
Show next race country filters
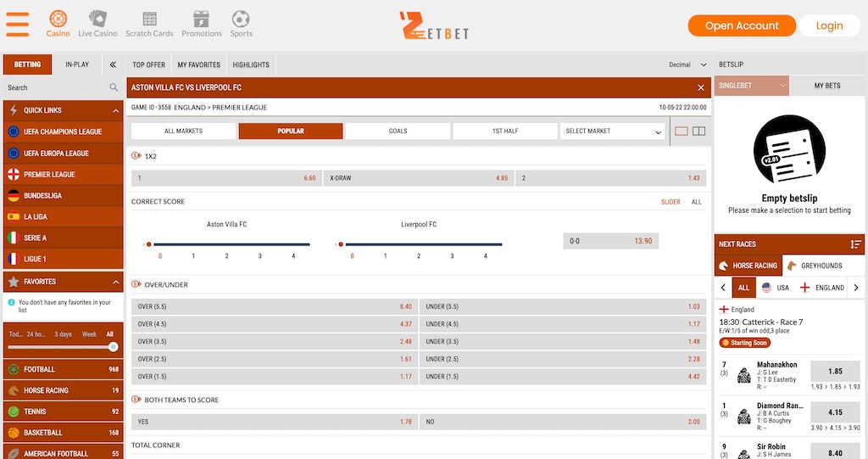(856, 287)
